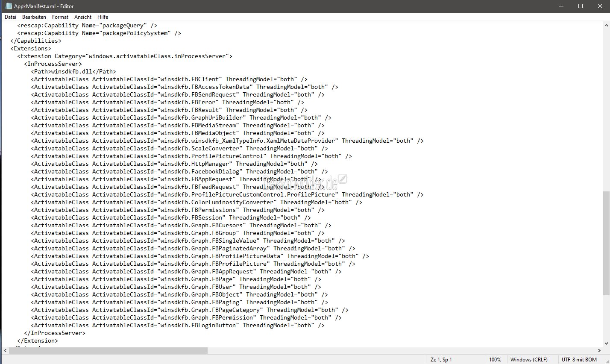Click the ProfilePictureCustomControl.ProfilePicture class line
Screen dimensions: 610x364
(x=227, y=194)
